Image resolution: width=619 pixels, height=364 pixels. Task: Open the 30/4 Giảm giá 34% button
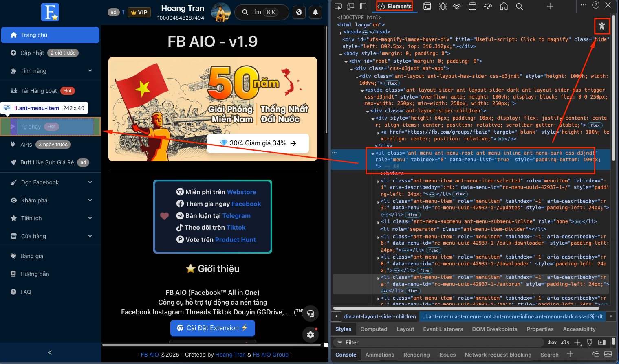pyautogui.click(x=258, y=143)
